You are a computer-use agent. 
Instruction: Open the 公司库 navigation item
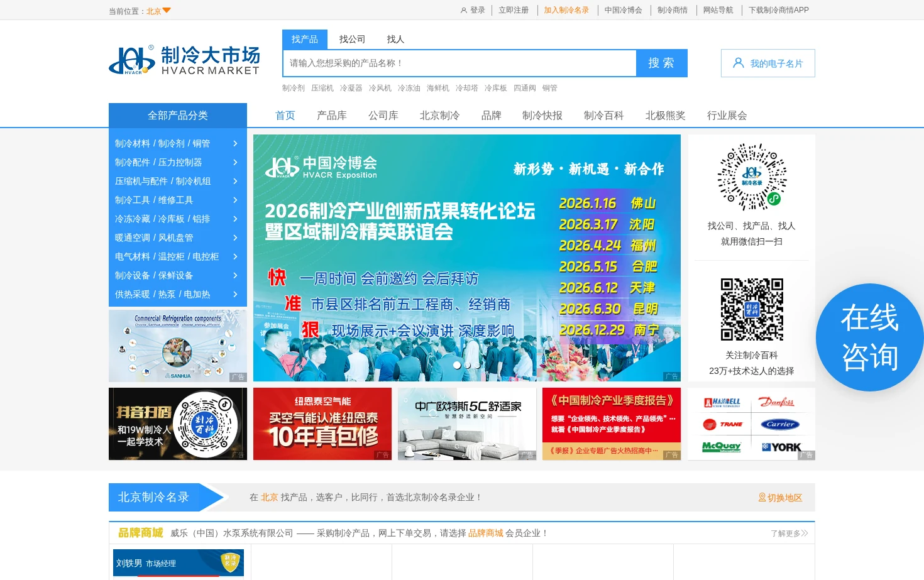click(383, 116)
